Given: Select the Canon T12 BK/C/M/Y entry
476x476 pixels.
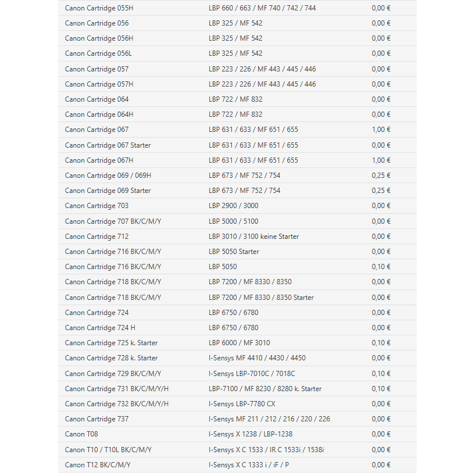Looking at the screenshot, I should pyautogui.click(x=98, y=465).
